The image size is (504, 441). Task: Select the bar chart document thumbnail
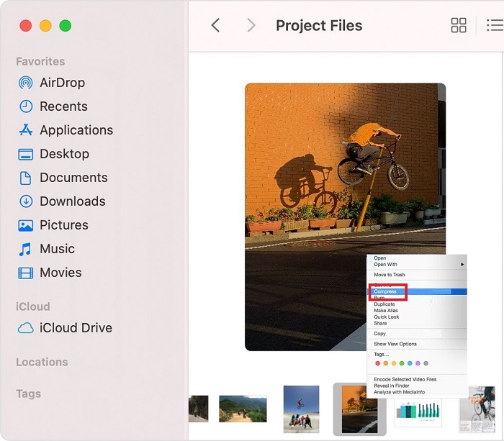tap(418, 412)
